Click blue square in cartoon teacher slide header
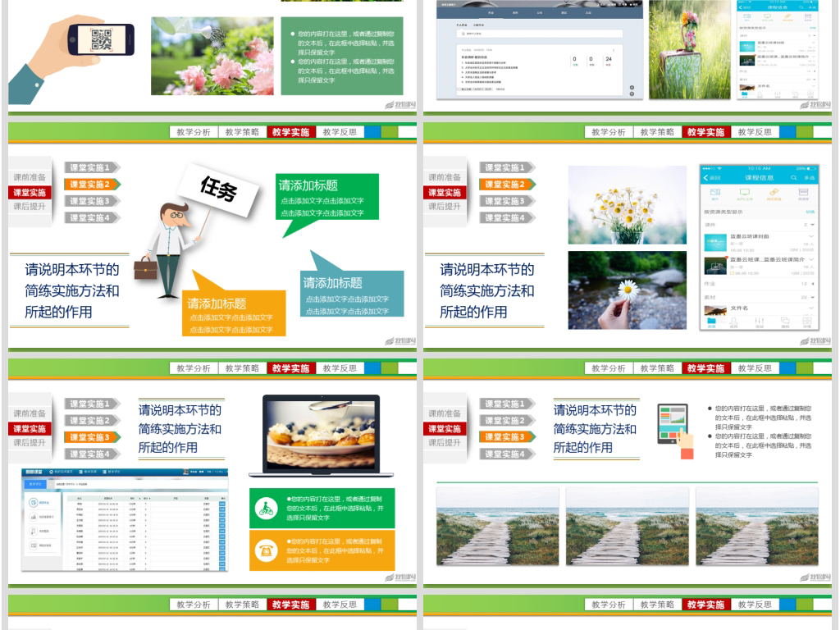The height and width of the screenshot is (630, 840). tap(372, 132)
